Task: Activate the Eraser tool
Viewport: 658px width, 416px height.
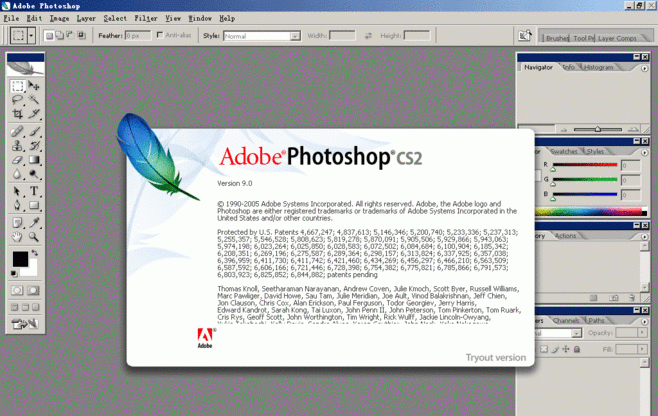Action: (17, 160)
